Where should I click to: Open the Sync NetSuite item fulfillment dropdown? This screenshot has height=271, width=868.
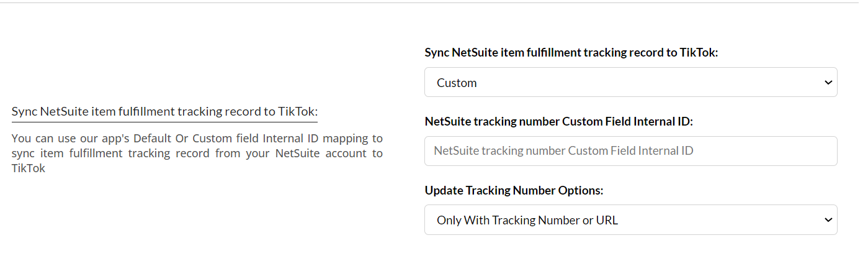point(630,83)
